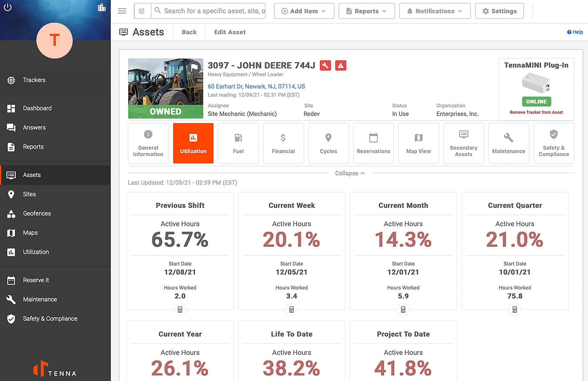This screenshot has width=588, height=381.
Task: Enable the asset warning alert flag
Action: pos(341,66)
